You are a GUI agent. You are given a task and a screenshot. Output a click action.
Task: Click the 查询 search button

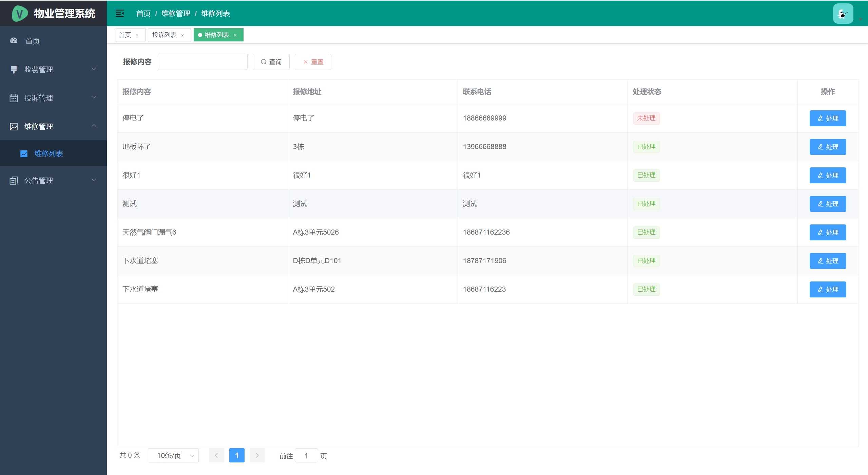point(271,62)
